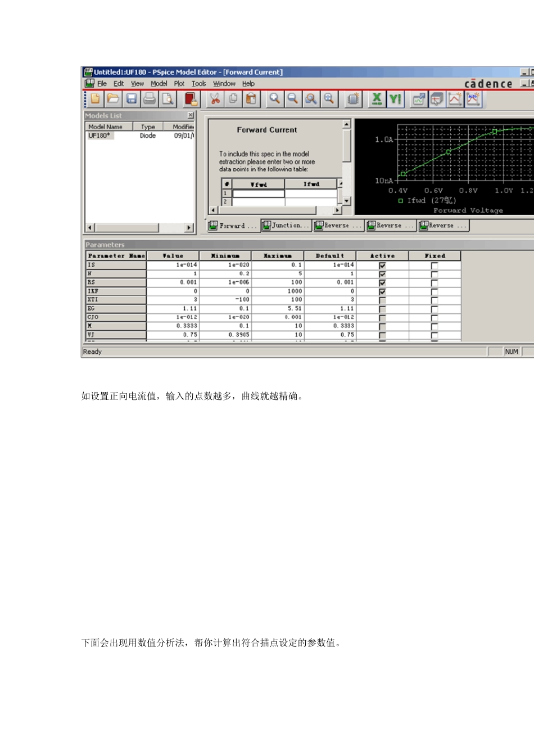Click the IS value cell 1e-014
Viewport: 534px width, 756px height.
(173, 265)
